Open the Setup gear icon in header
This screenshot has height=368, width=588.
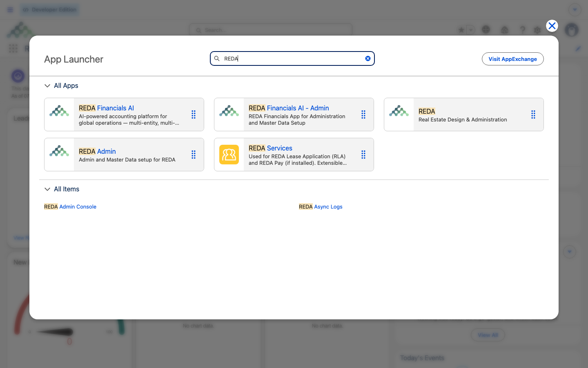(x=537, y=30)
